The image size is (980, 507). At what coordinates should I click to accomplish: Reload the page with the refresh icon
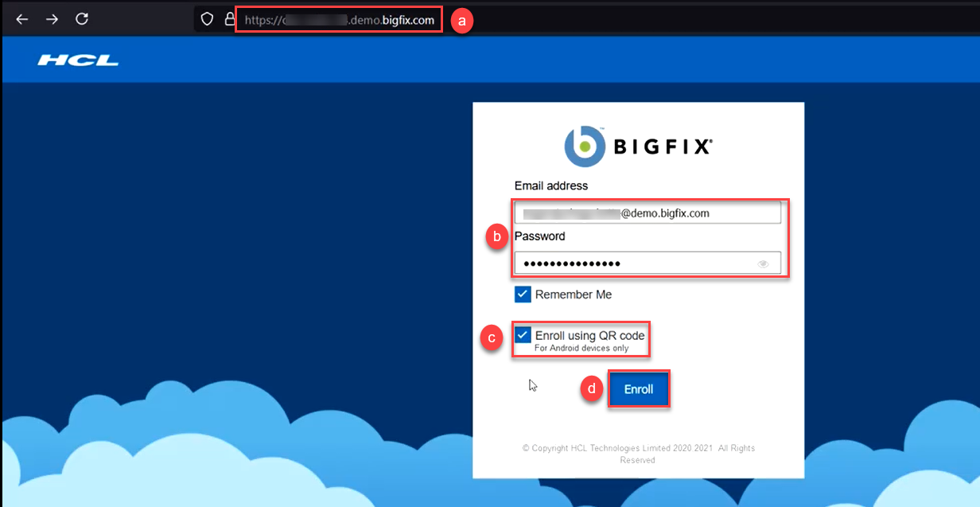coord(81,19)
